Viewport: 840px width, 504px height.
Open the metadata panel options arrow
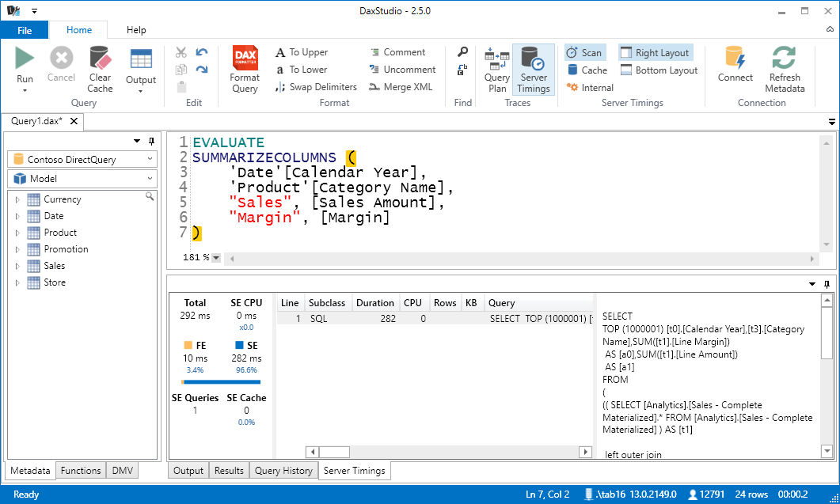pyautogui.click(x=137, y=141)
